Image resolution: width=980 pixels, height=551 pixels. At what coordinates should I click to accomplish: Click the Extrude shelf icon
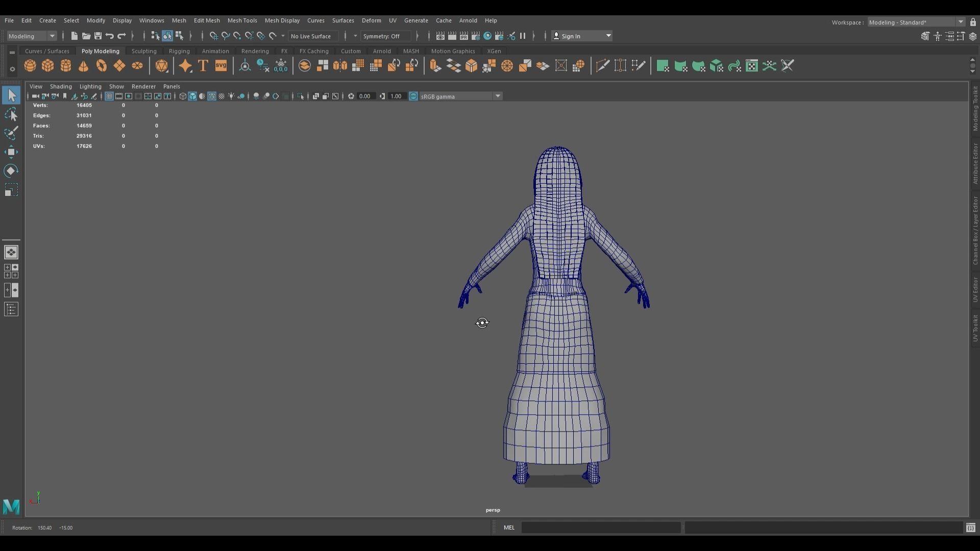435,66
